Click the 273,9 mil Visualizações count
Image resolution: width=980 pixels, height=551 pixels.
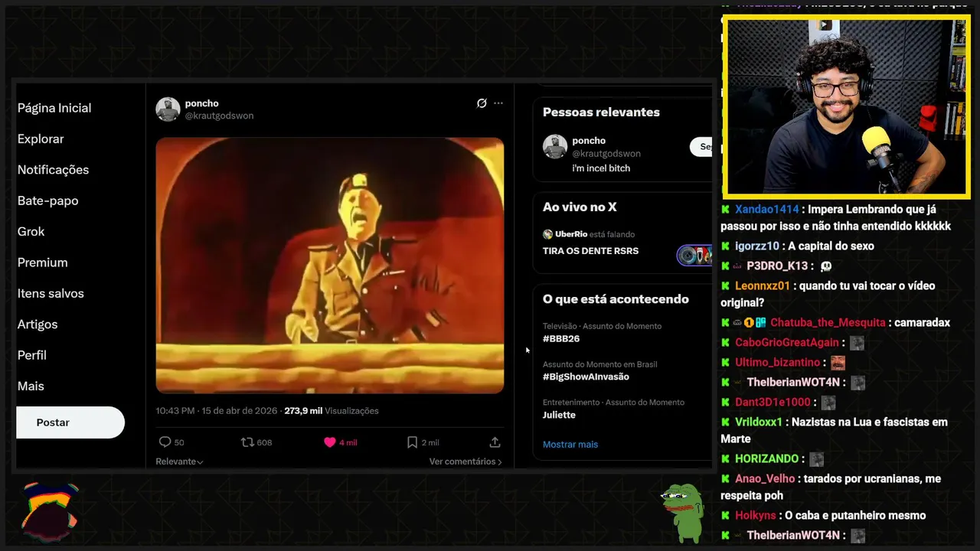(x=331, y=411)
